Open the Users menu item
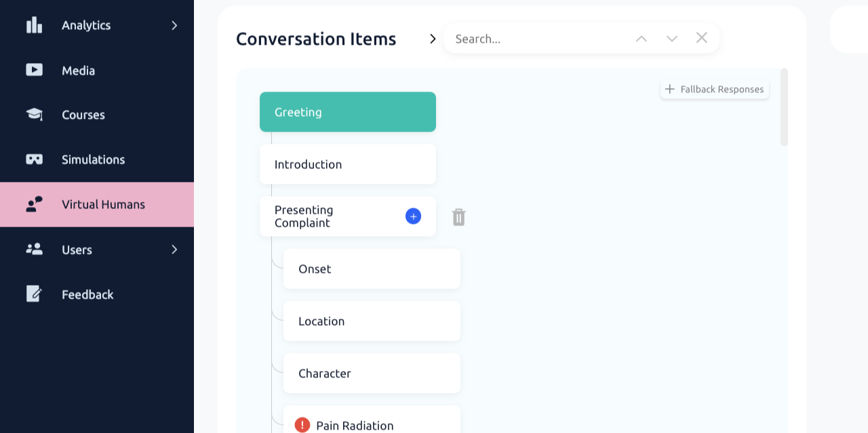The image size is (868, 433). click(x=77, y=250)
